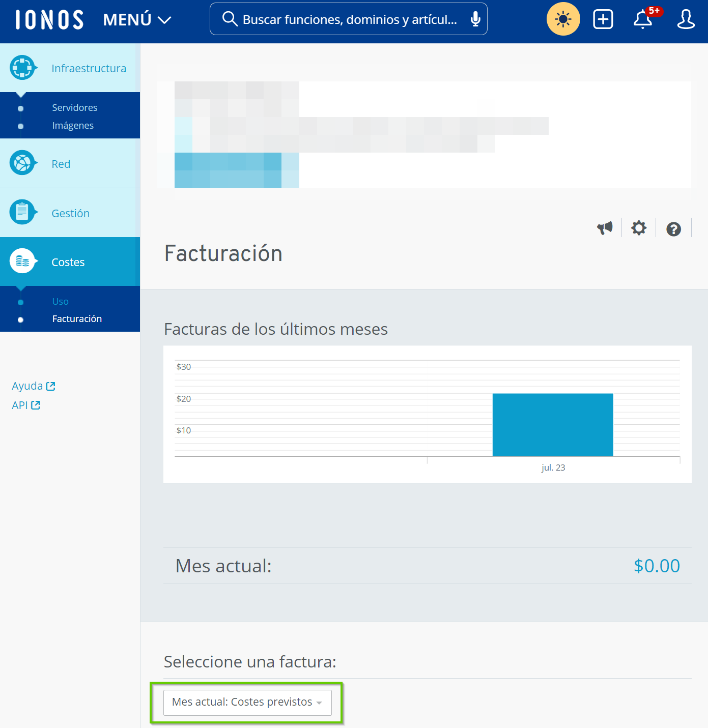This screenshot has height=728, width=708.
Task: Activate voice search microphone icon
Action: pos(475,19)
